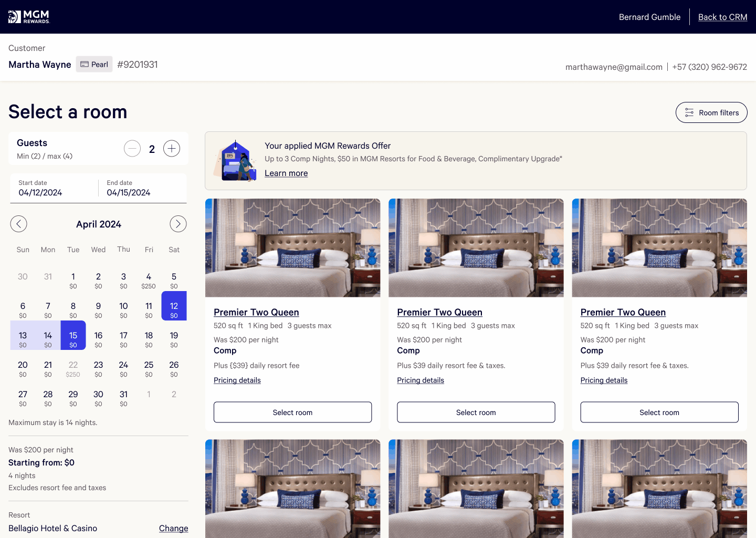Click member number #9201931

point(138,65)
